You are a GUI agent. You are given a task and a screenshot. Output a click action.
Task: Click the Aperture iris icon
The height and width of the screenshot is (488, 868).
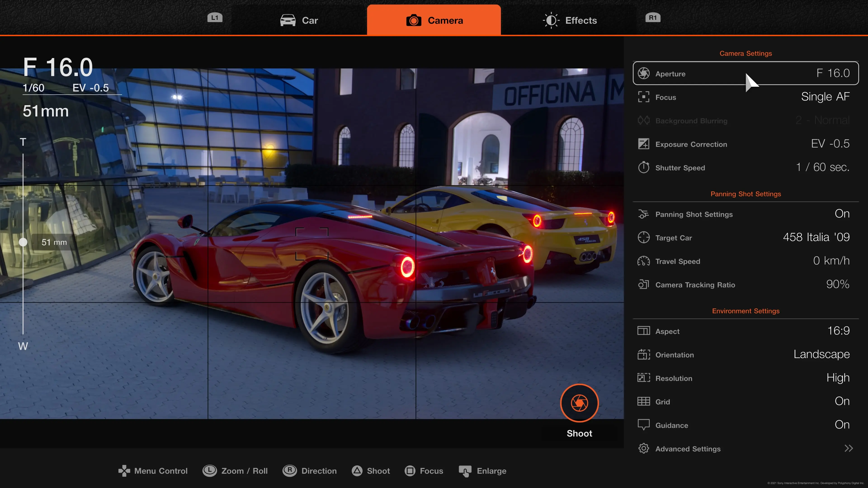pos(644,73)
